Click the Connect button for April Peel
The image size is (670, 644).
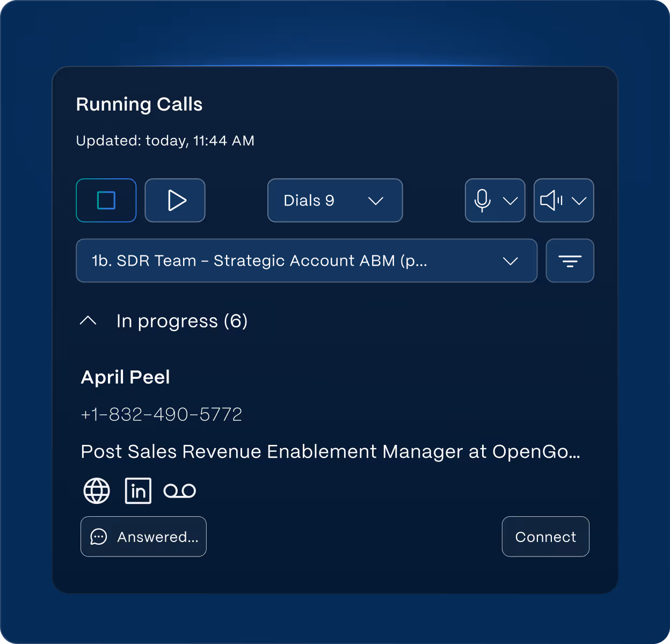tap(545, 537)
